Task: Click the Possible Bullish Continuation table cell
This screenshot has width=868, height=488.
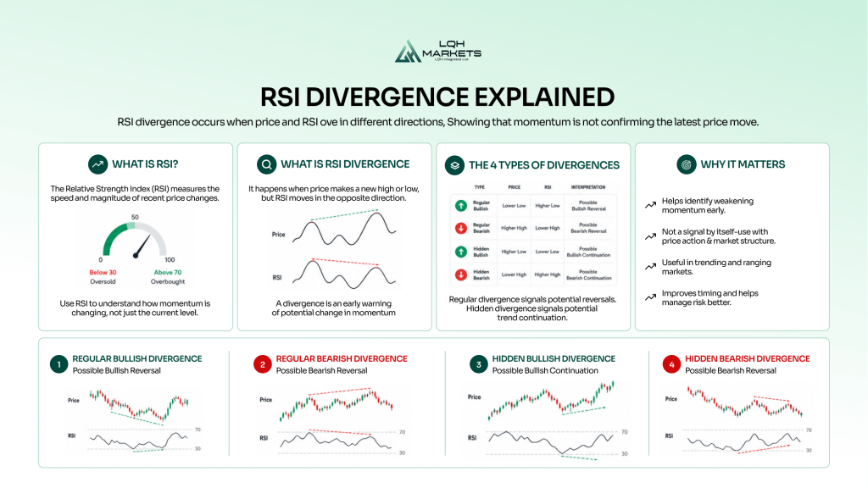Action: (x=588, y=252)
